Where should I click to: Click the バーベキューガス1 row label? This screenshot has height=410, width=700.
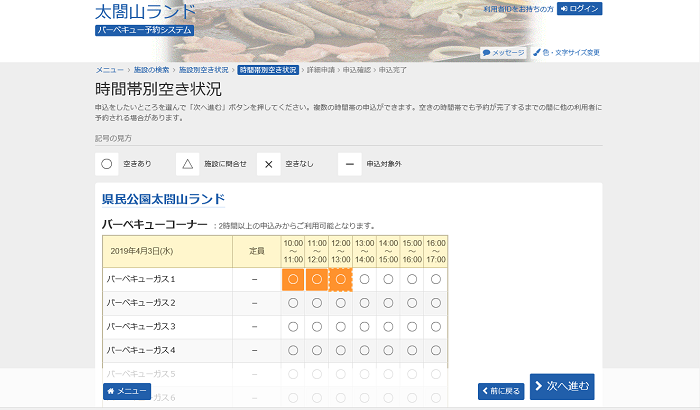tap(141, 280)
